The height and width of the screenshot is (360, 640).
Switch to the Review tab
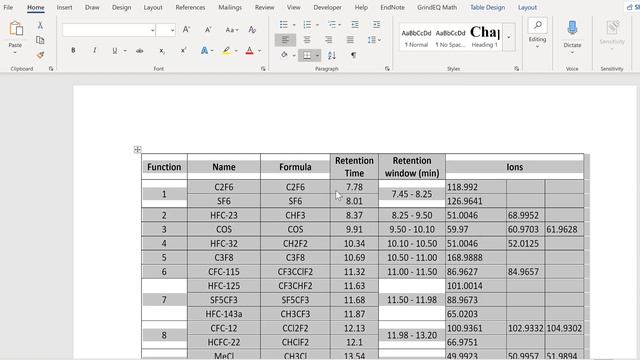264,7
